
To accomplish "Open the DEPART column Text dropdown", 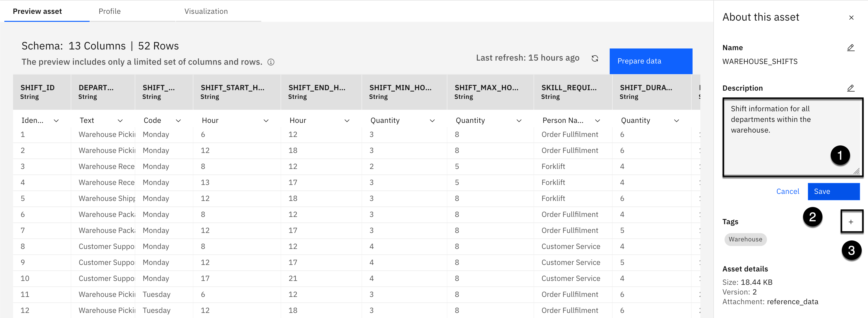I will click(120, 121).
